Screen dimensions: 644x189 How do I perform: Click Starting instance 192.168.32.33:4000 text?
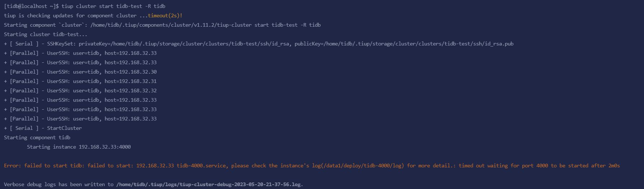[79, 147]
